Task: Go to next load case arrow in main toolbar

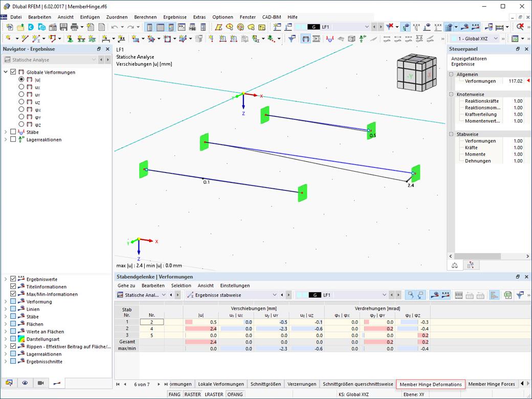Action: click(381, 27)
